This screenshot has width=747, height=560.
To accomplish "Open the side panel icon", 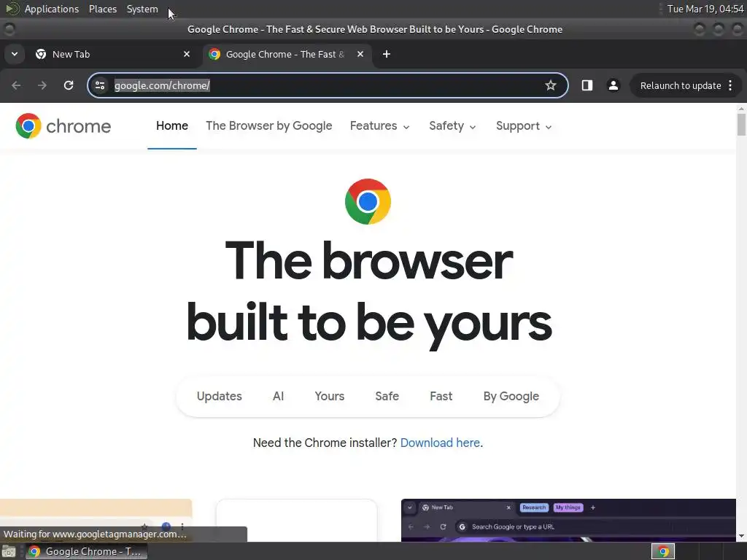I will coord(587,85).
